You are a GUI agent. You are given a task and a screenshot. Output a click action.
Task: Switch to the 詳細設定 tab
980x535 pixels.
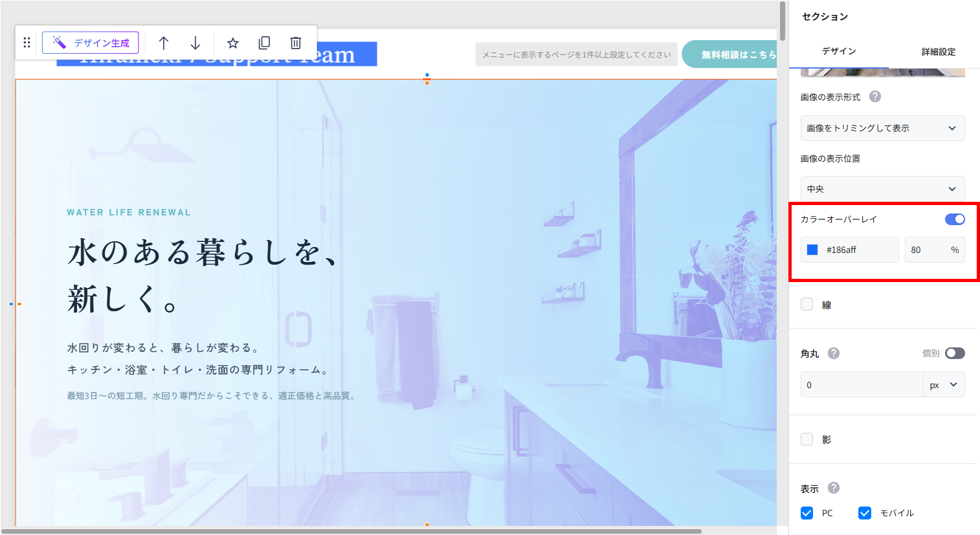938,52
